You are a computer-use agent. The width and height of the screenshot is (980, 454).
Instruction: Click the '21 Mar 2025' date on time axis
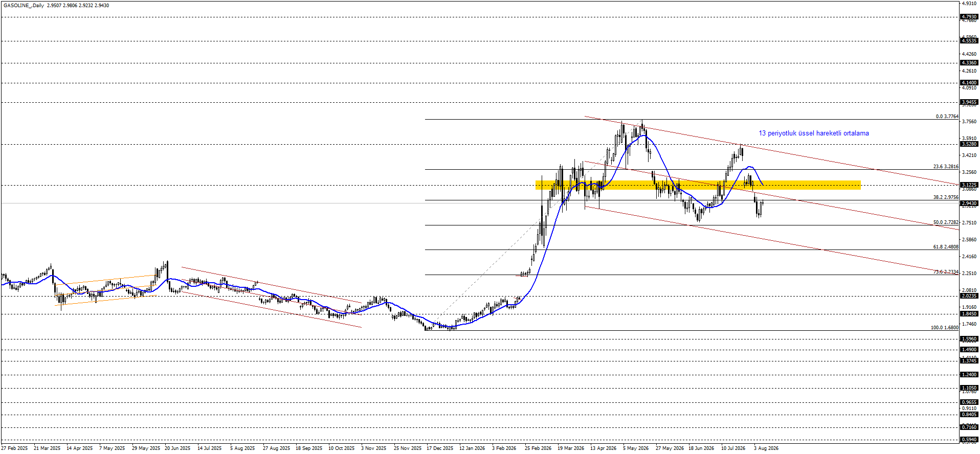(47, 448)
